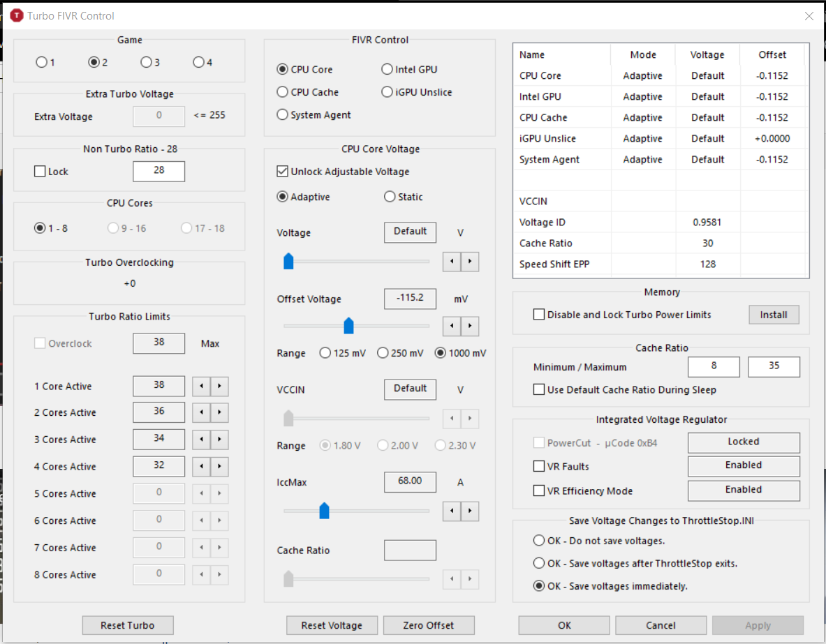Click the Offset Voltage field showing -115.2
The width and height of the screenshot is (826, 644).
(x=410, y=299)
